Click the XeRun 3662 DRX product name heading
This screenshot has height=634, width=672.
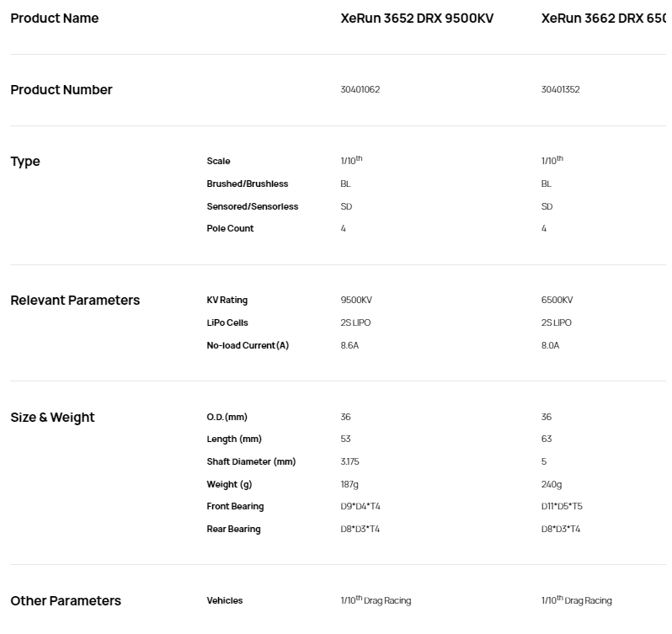[604, 19]
